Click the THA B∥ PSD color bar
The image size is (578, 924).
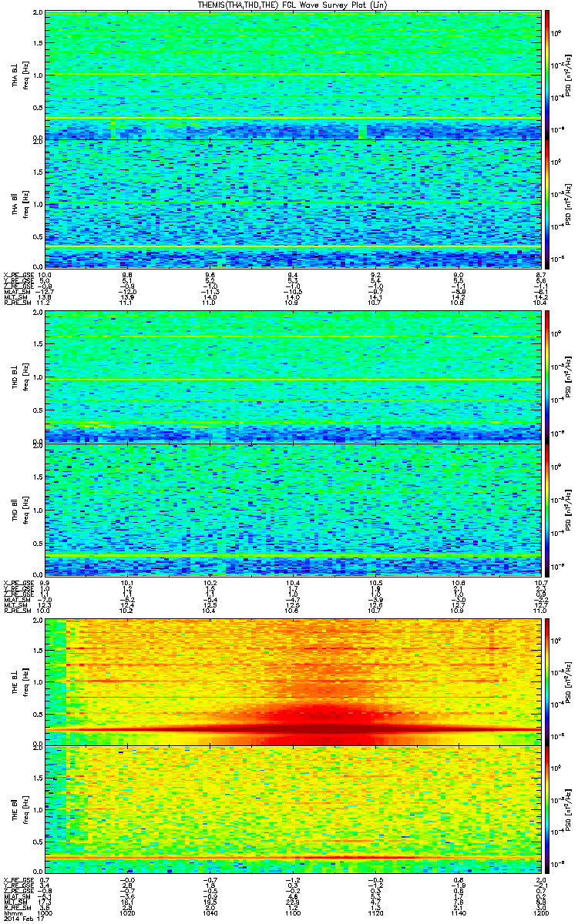(547, 203)
